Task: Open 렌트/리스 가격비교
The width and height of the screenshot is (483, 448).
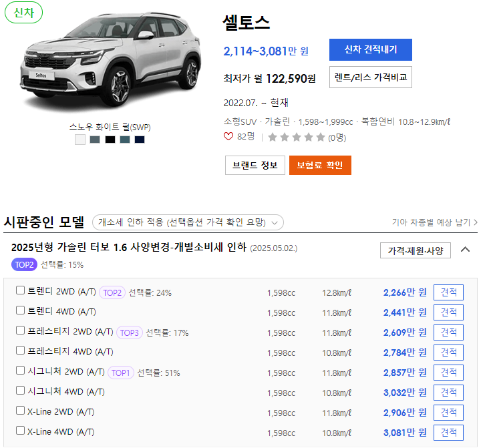Action: tap(371, 77)
